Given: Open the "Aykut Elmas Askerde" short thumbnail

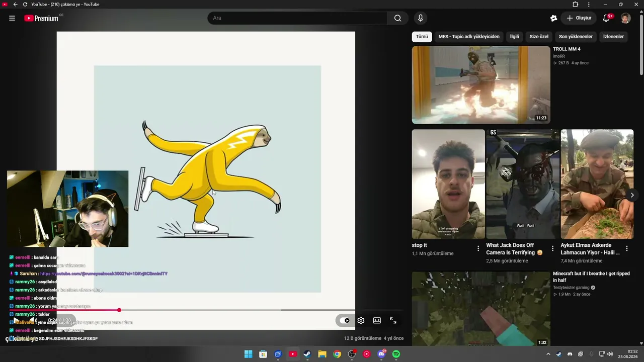Looking at the screenshot, I should coord(597,184).
